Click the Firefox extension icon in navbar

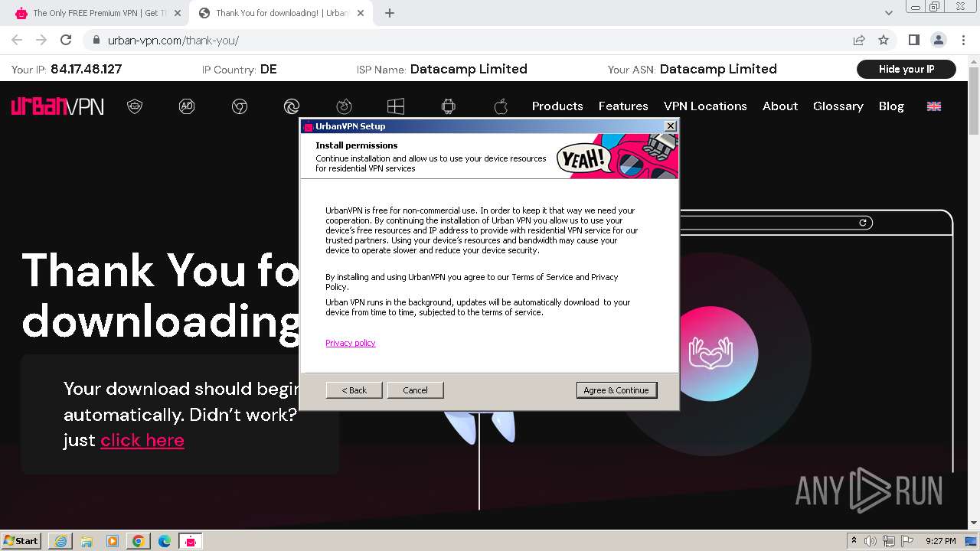click(x=344, y=106)
